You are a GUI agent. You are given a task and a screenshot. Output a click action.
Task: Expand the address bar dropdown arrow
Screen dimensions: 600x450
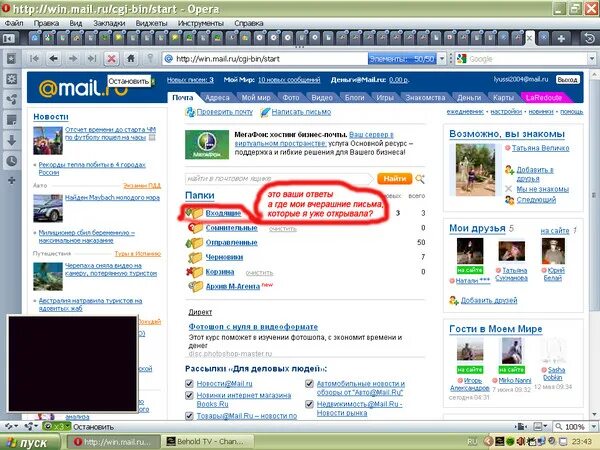442,59
